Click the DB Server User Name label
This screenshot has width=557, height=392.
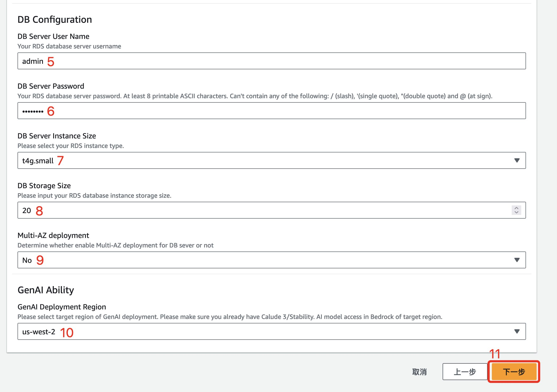53,36
